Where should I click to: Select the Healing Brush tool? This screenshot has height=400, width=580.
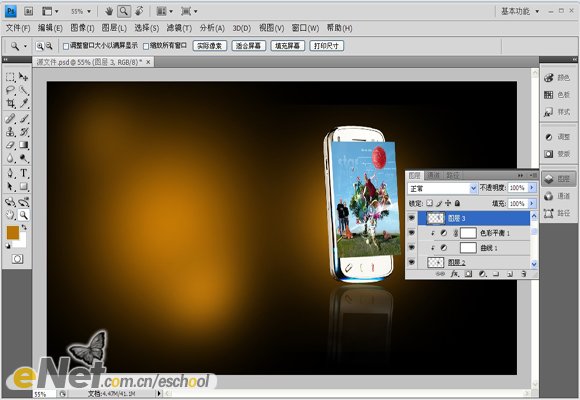coord(10,118)
